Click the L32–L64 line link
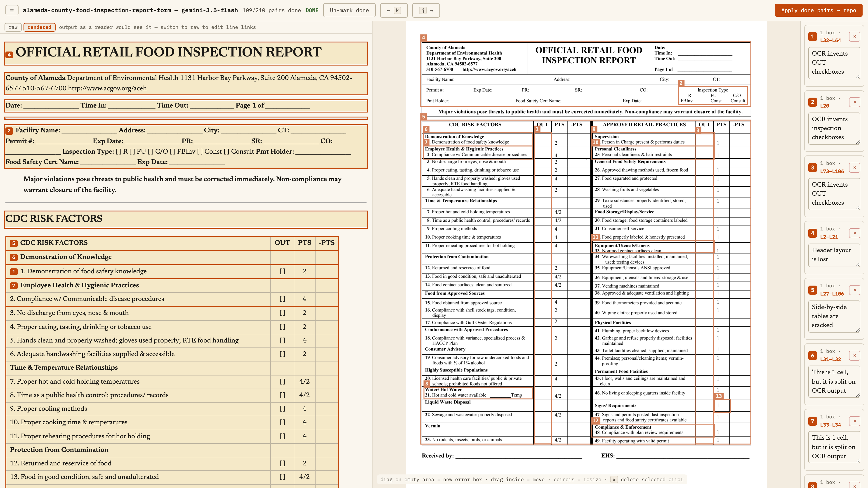The height and width of the screenshot is (488, 868). 830,40
